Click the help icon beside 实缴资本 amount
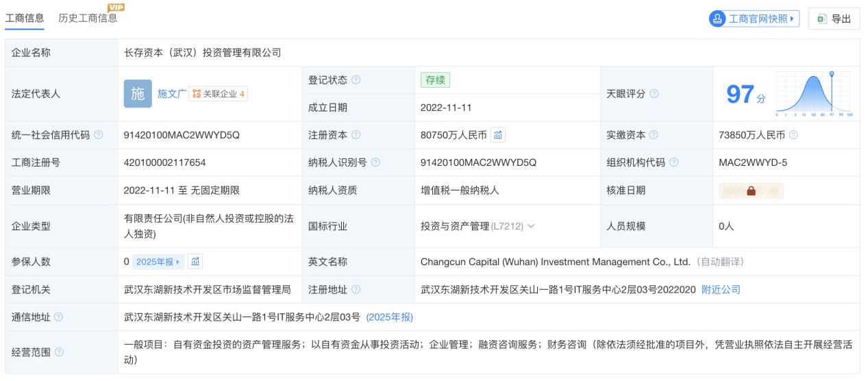Image resolution: width=868 pixels, height=381 pixels. (793, 135)
